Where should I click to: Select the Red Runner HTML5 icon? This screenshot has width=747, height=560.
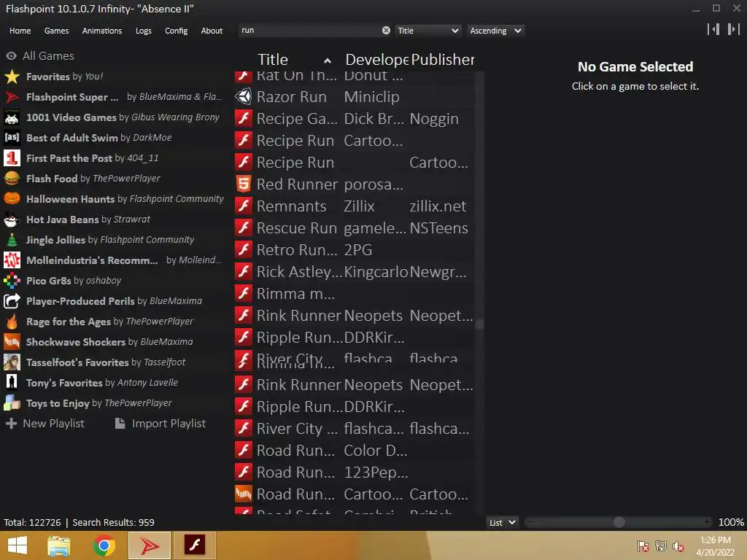(244, 184)
